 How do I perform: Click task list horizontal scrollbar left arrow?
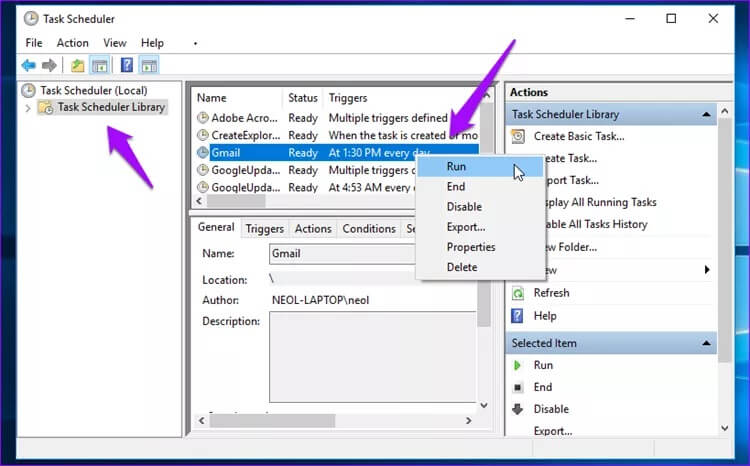(x=199, y=201)
